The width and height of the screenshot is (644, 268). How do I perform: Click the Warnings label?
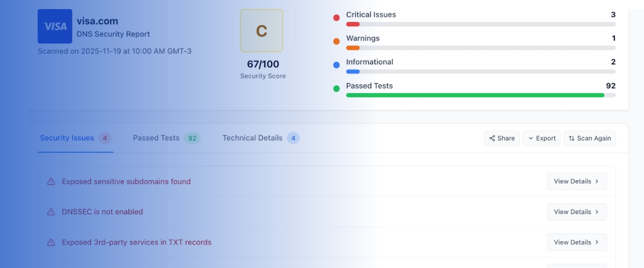363,39
